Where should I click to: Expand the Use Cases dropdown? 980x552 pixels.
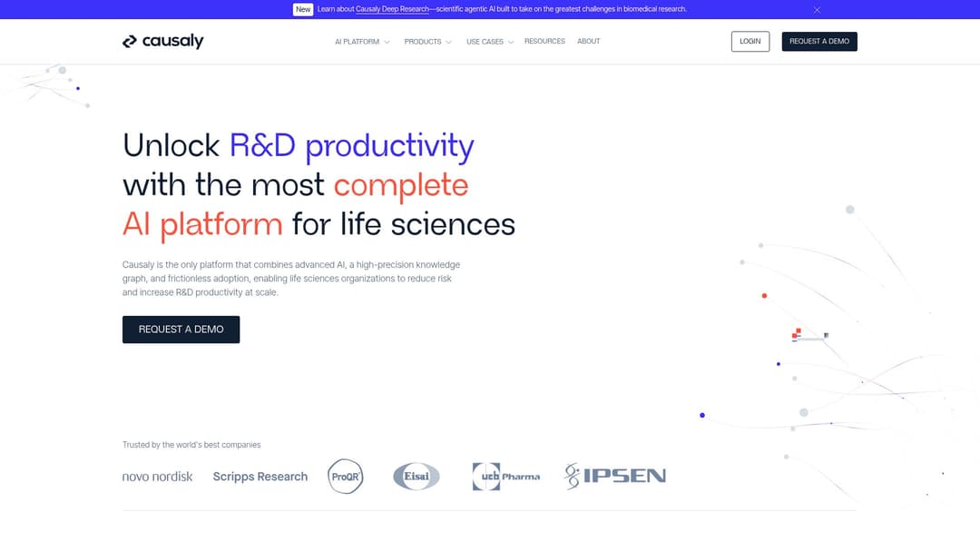point(490,42)
